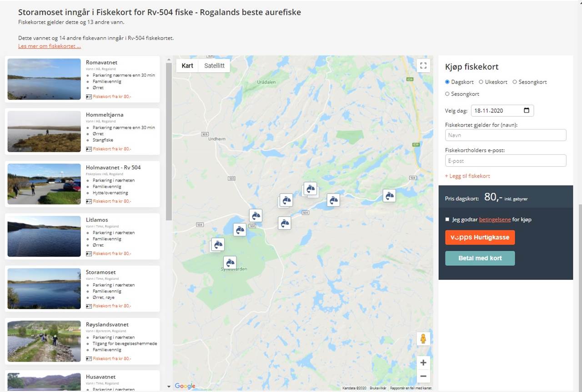Click the fishing card icon under Storamoset

tap(89, 306)
